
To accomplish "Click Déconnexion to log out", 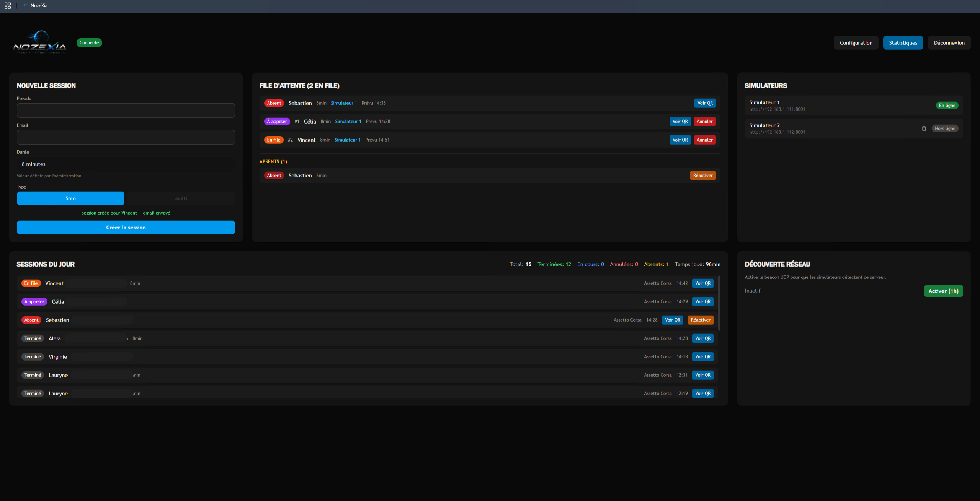I will (949, 43).
